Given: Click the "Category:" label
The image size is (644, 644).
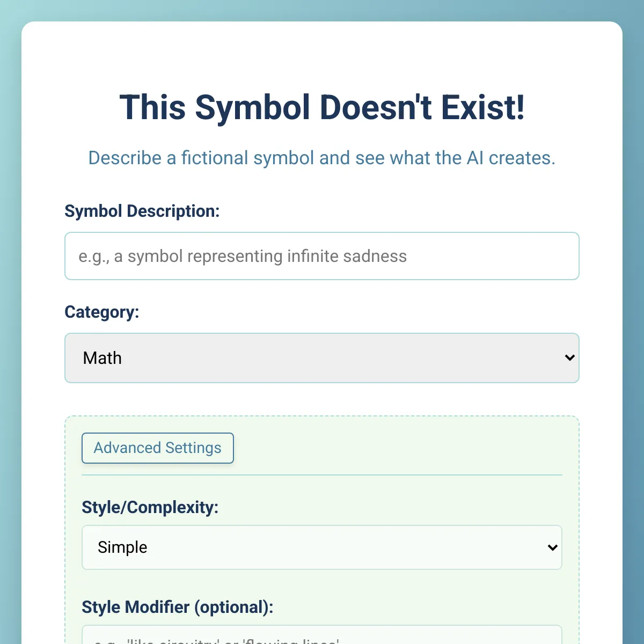Looking at the screenshot, I should (102, 312).
